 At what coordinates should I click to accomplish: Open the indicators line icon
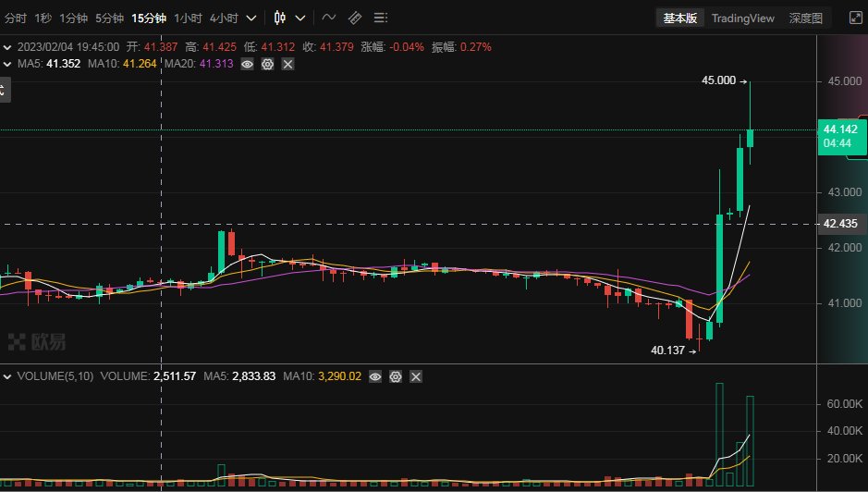pyautogui.click(x=329, y=18)
